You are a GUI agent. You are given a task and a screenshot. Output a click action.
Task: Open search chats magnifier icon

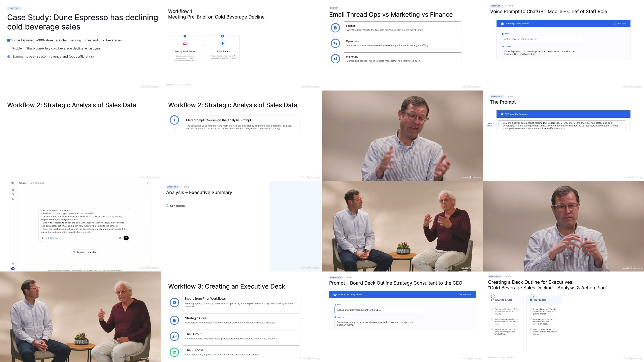(x=13, y=194)
